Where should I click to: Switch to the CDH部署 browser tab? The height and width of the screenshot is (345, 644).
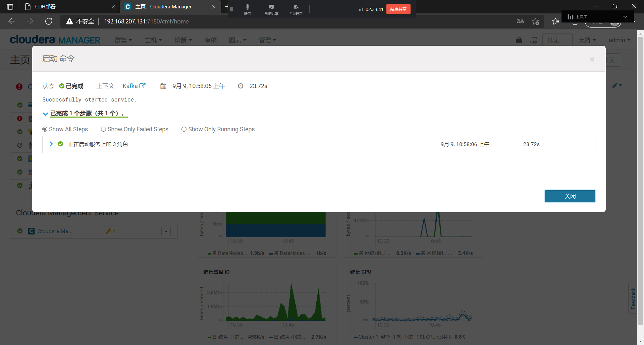pyautogui.click(x=69, y=7)
